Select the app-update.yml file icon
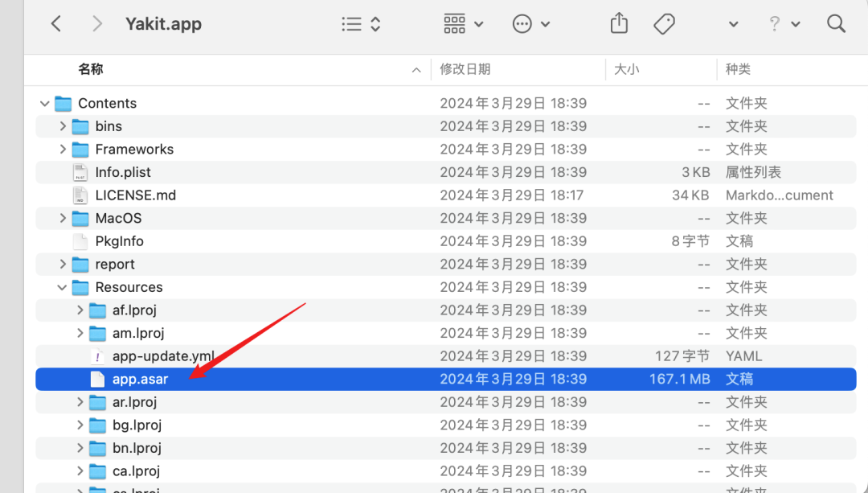 coord(97,356)
